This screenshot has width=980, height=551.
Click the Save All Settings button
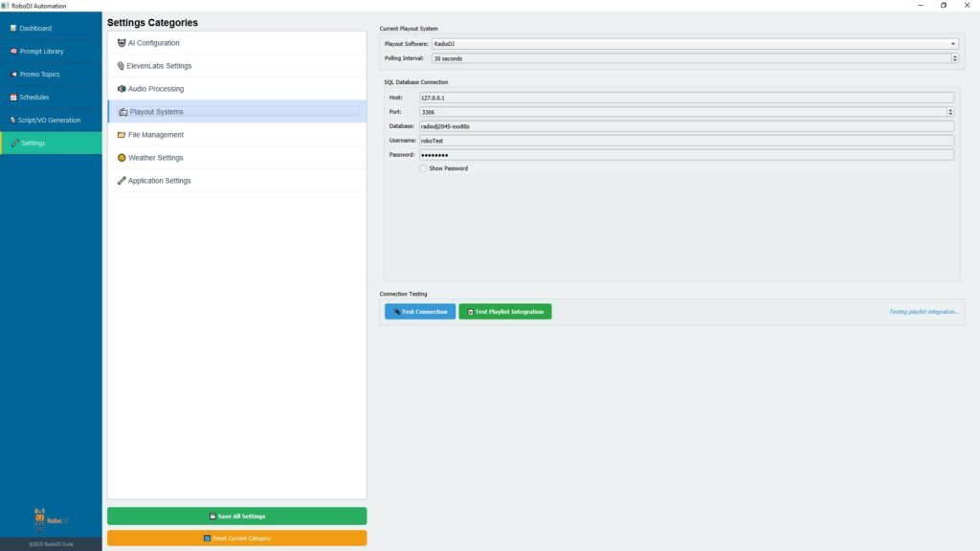point(236,517)
